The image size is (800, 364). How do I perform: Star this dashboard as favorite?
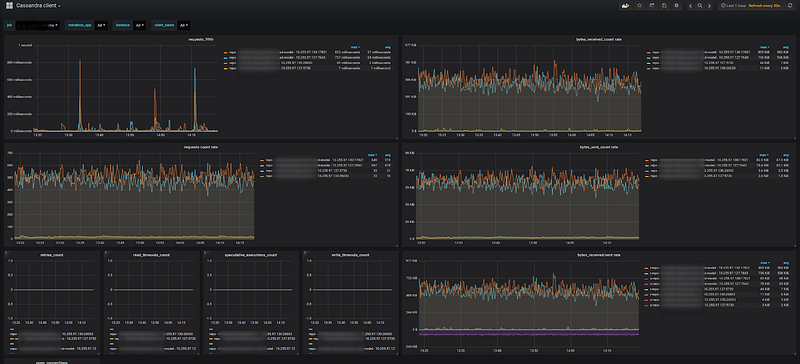tap(640, 6)
